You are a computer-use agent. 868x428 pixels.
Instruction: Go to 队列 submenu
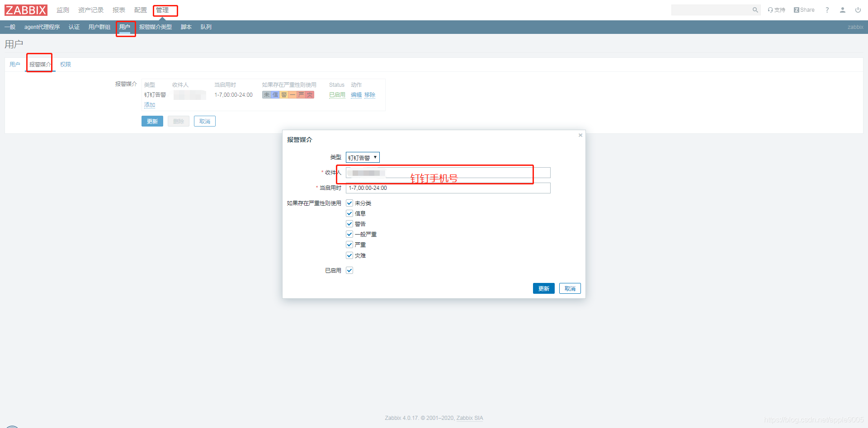pyautogui.click(x=206, y=27)
